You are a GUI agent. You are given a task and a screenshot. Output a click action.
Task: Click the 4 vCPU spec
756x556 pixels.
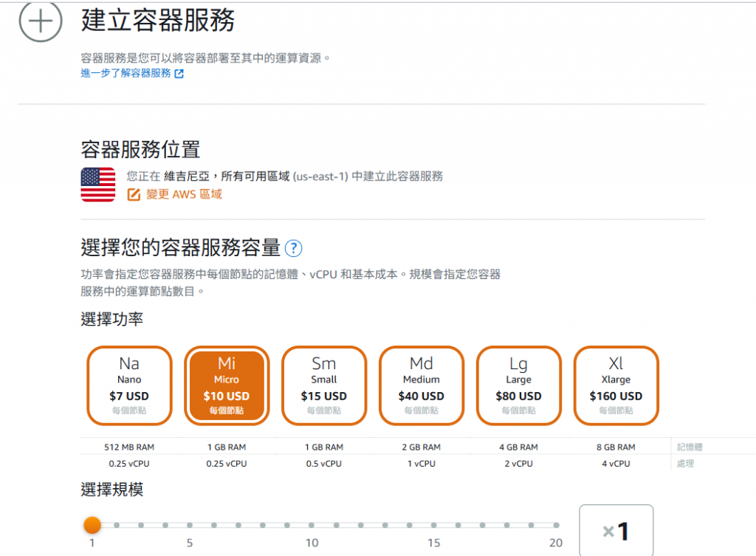click(x=616, y=464)
